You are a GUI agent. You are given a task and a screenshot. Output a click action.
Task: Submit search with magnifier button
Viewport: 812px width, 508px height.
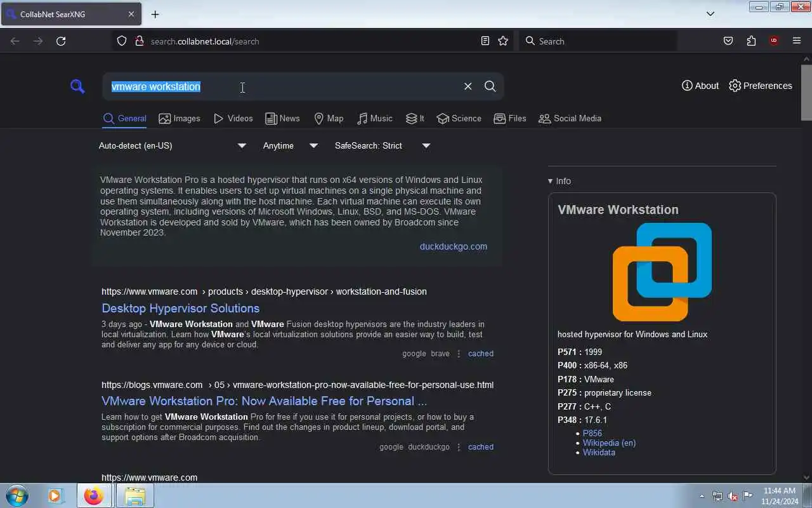(490, 86)
